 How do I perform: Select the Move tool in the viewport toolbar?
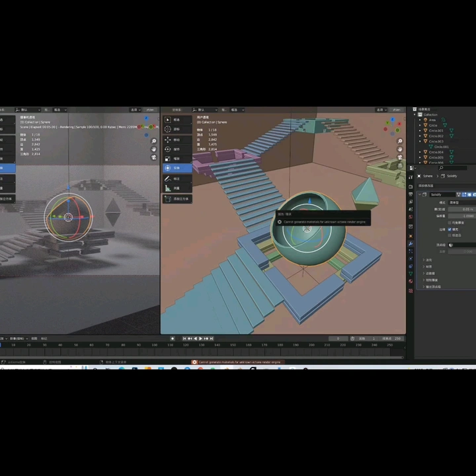point(168,139)
